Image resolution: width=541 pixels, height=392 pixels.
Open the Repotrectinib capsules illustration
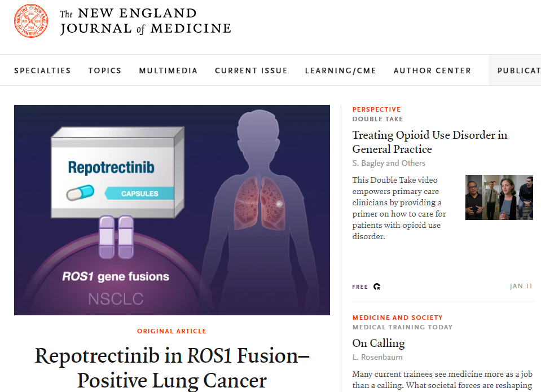[172, 210]
